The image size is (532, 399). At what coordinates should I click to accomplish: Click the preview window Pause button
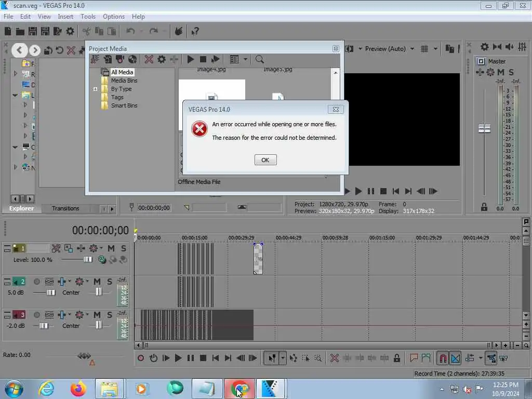click(371, 191)
